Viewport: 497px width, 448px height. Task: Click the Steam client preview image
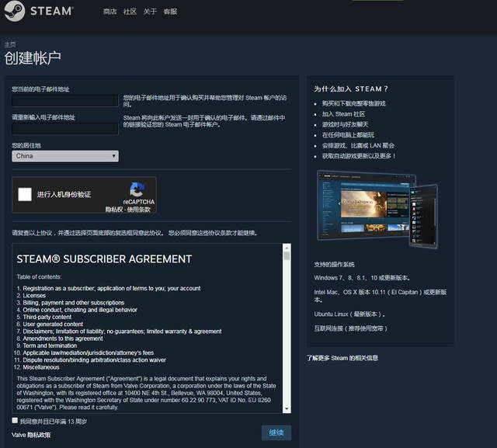tap(377, 210)
